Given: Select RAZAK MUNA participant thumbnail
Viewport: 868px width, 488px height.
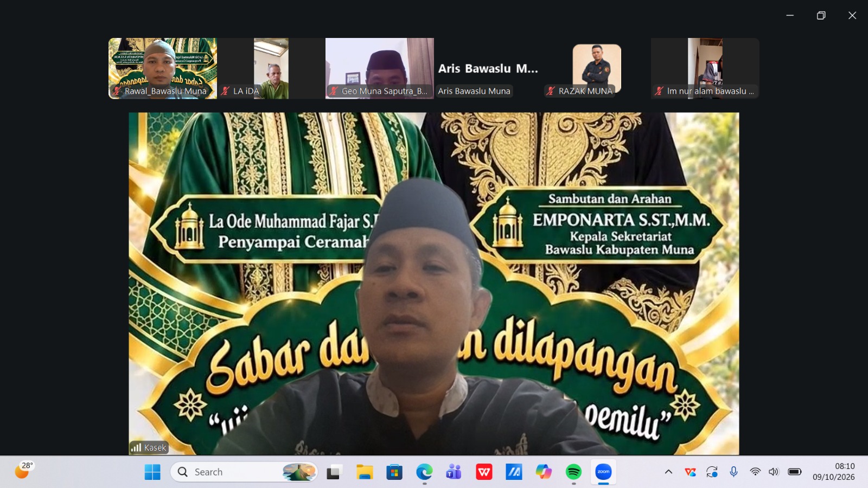Looking at the screenshot, I should [597, 68].
